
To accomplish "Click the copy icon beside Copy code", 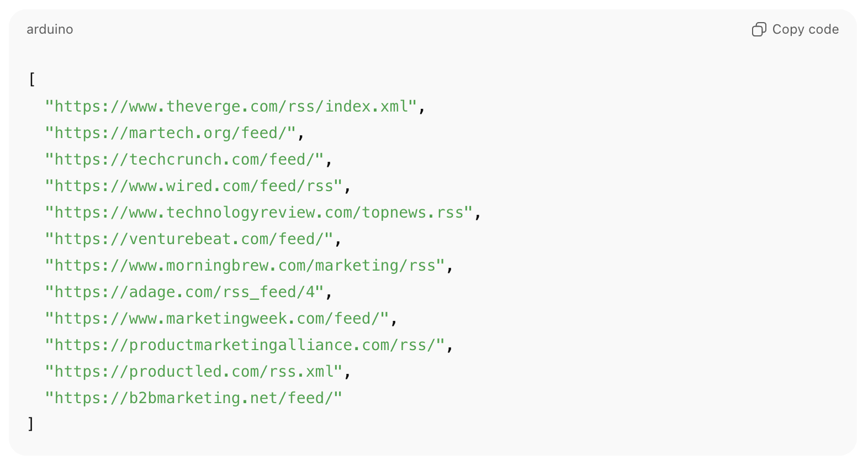I will pyautogui.click(x=759, y=29).
